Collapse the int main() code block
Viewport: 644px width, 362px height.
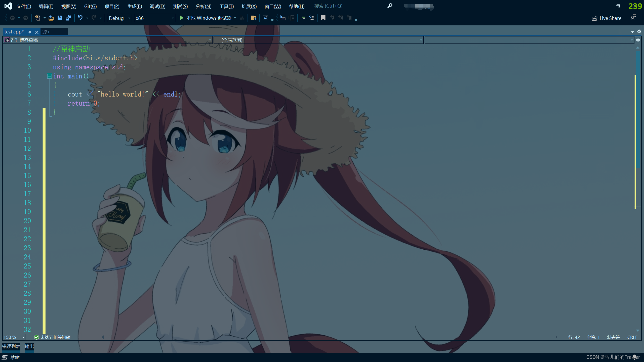tap(49, 76)
